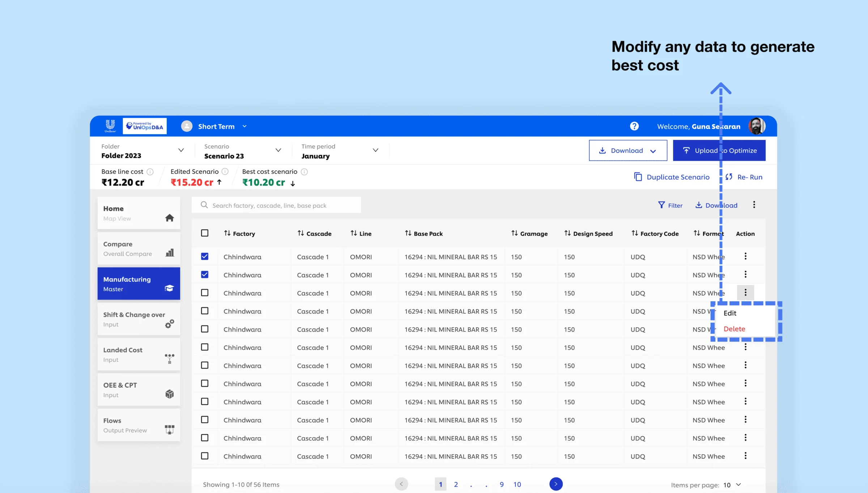Check the last visible row's checkbox
868x493 pixels.
[x=205, y=456]
